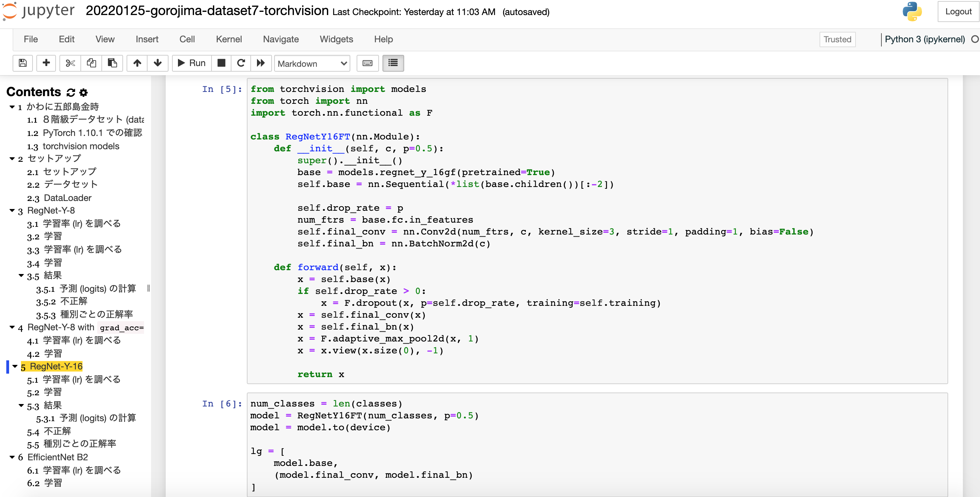Collapse subsection 5.3 結果 in Contents
Screen dimensions: 980x497
21,405
